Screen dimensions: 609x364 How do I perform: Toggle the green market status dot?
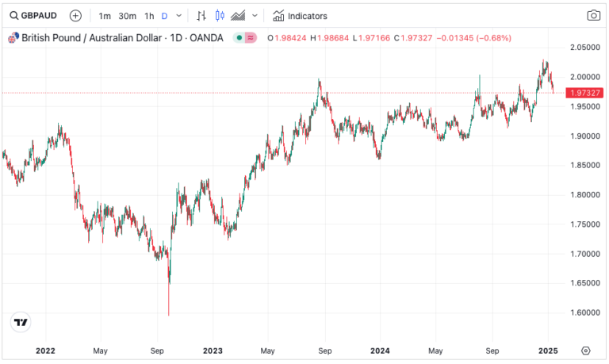pyautogui.click(x=239, y=38)
